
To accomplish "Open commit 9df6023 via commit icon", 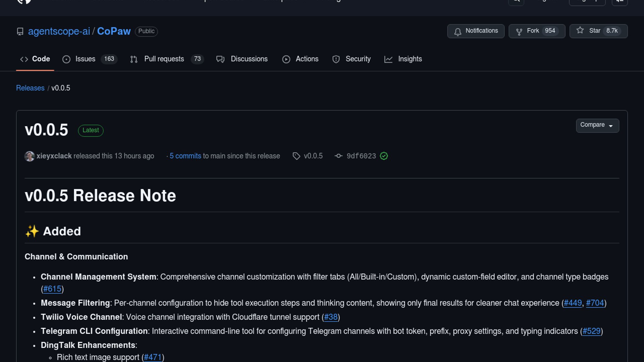I will (338, 156).
